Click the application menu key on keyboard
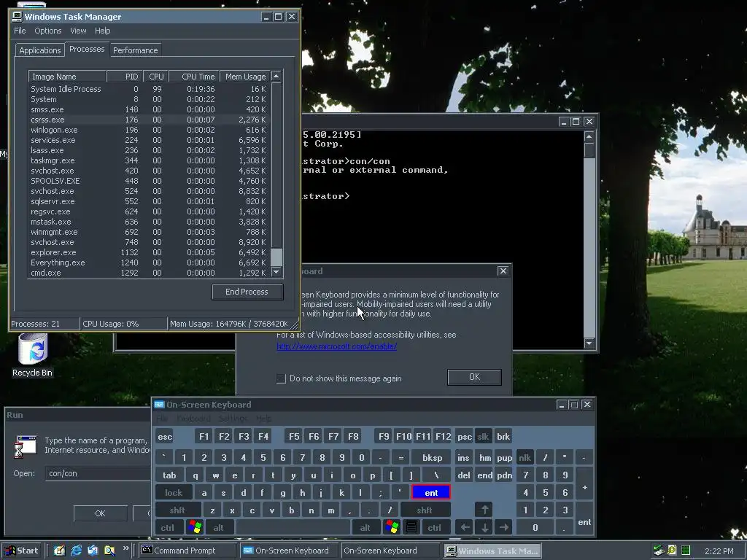 pos(411,527)
